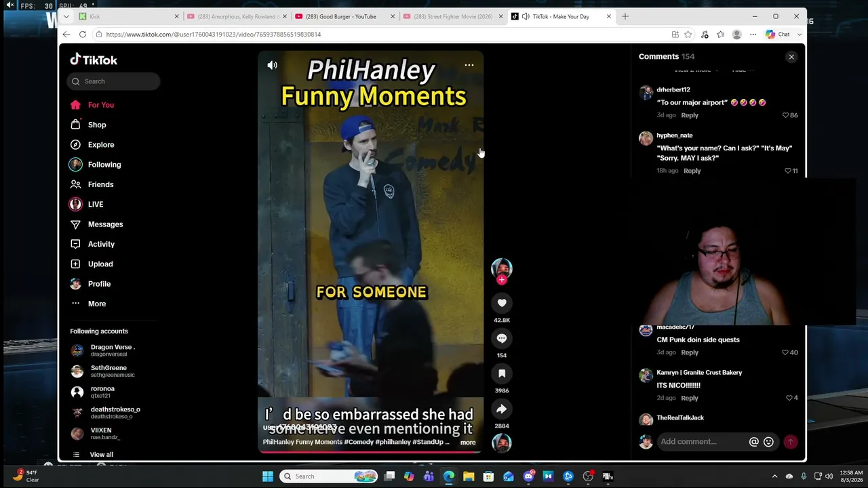Open the Explore page
The height and width of the screenshot is (488, 868).
click(101, 144)
